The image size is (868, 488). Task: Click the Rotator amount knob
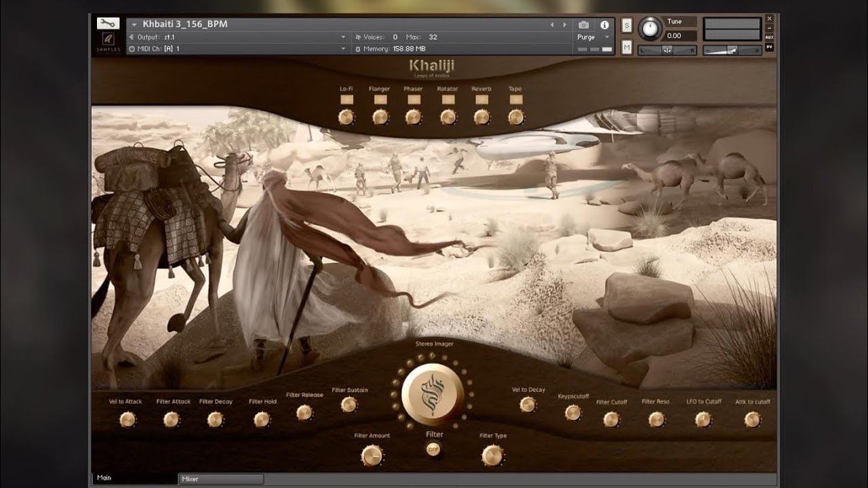pos(448,117)
